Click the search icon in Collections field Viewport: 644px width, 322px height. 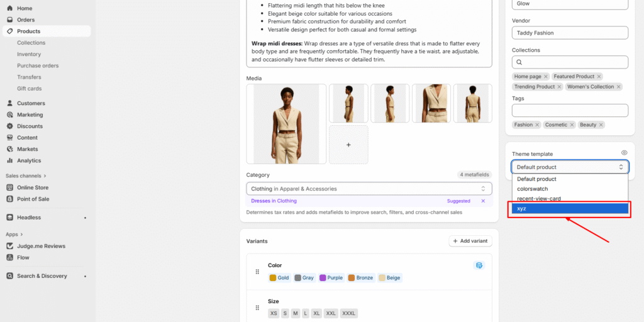(519, 62)
